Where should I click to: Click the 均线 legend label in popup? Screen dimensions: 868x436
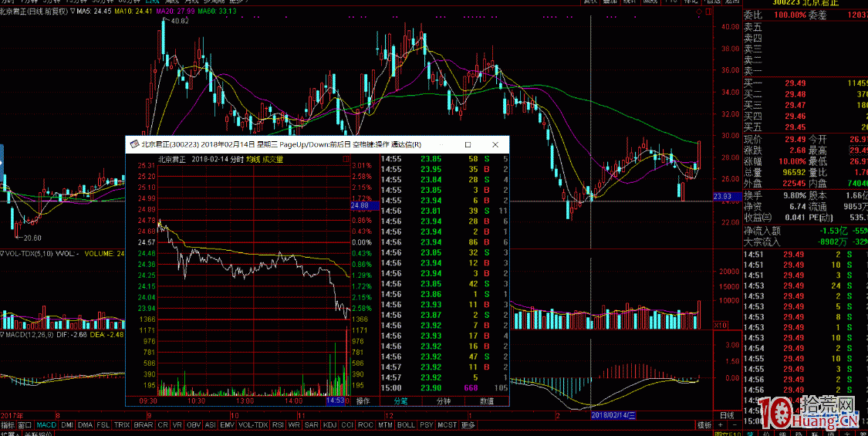tap(253, 160)
